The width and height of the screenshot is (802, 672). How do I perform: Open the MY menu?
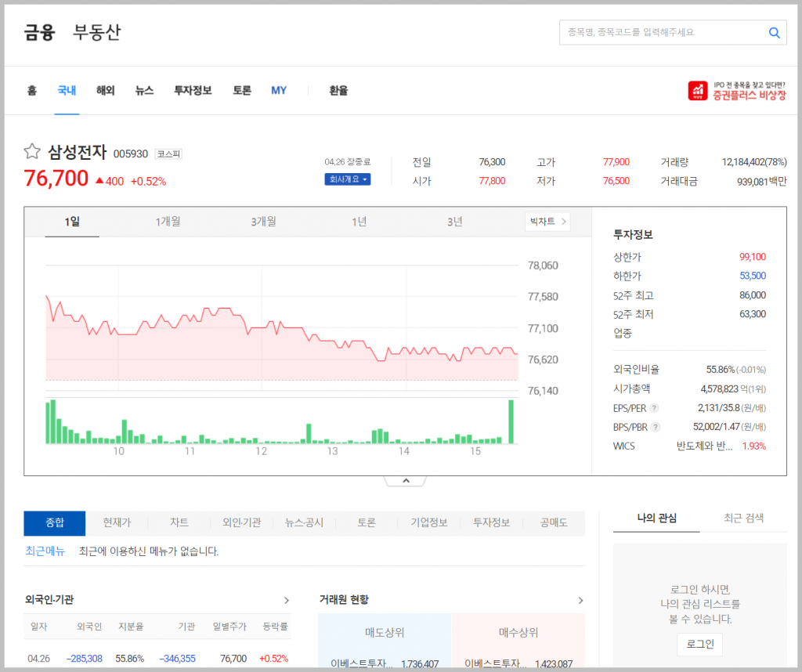pos(279,91)
